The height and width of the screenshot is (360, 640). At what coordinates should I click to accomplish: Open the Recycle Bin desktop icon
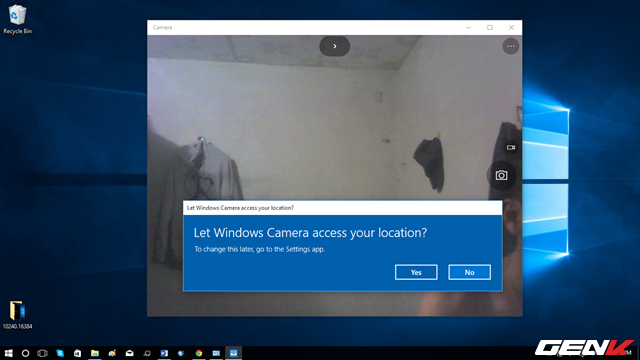coord(17,19)
